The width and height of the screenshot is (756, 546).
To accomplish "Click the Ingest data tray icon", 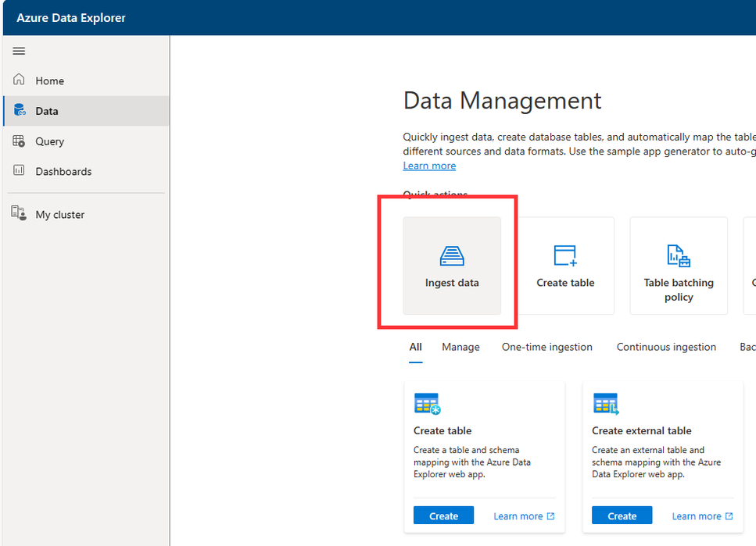I will point(452,256).
